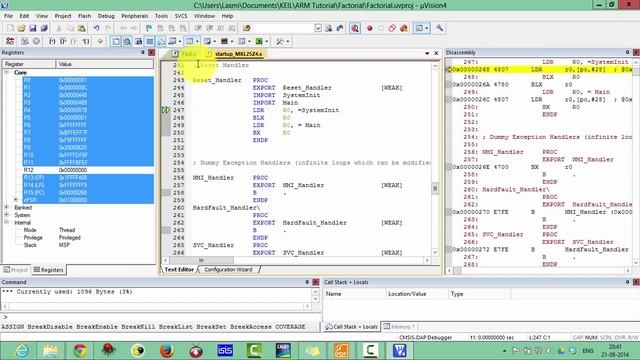
Task: Open Firefox from the taskbar
Action: (x=167, y=351)
